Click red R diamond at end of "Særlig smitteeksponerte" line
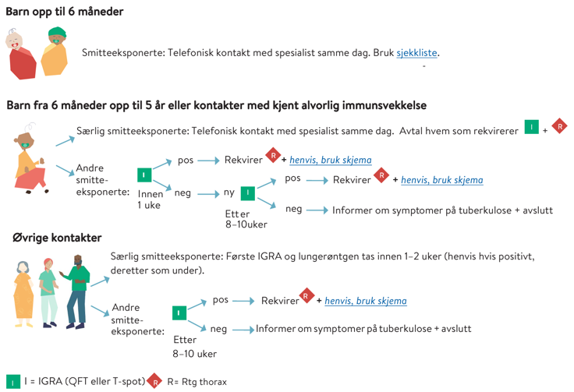The height and width of the screenshot is (392, 574). pos(559,127)
